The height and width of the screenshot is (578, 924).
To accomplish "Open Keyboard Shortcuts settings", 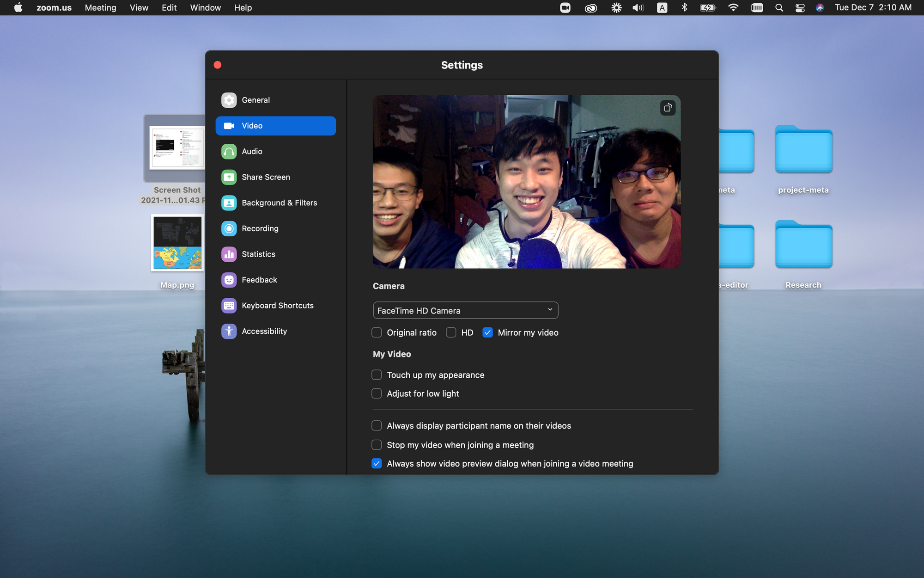I will 277,306.
